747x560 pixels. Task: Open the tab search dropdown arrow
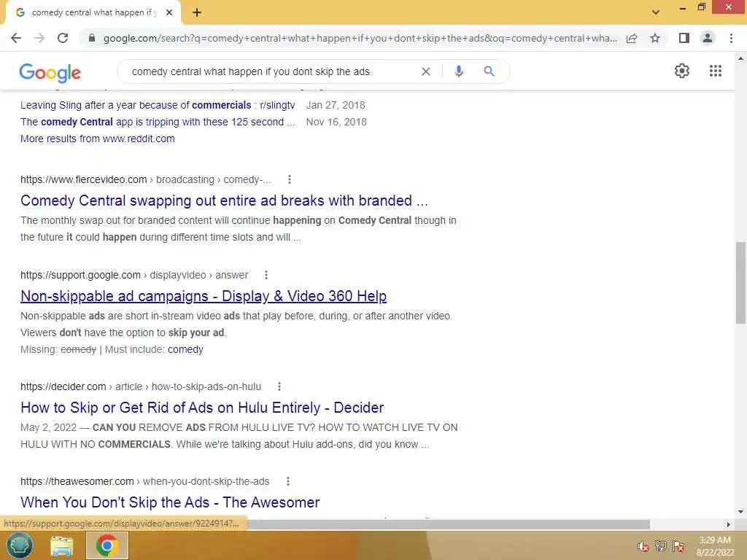pyautogui.click(x=656, y=12)
